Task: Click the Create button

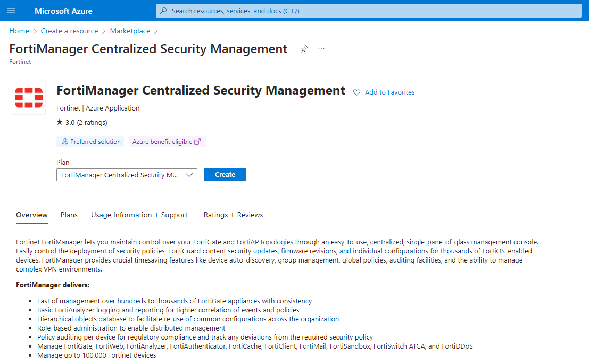Action: click(225, 175)
